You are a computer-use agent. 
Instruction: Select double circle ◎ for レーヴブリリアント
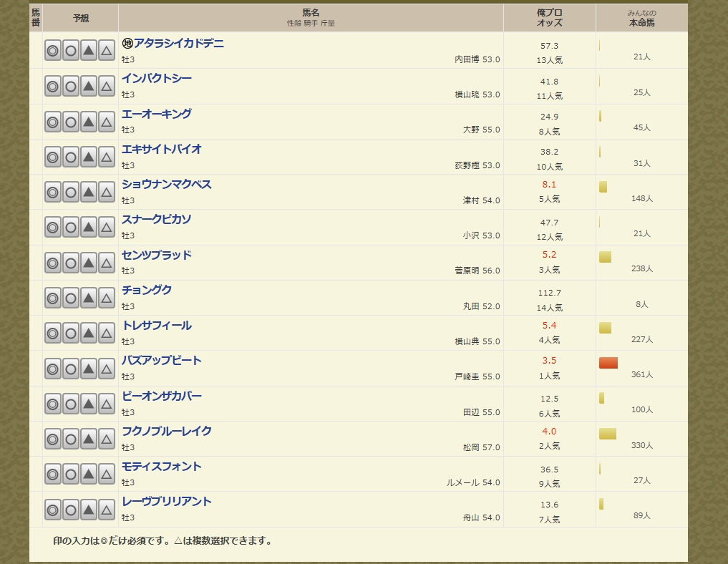pyautogui.click(x=53, y=510)
